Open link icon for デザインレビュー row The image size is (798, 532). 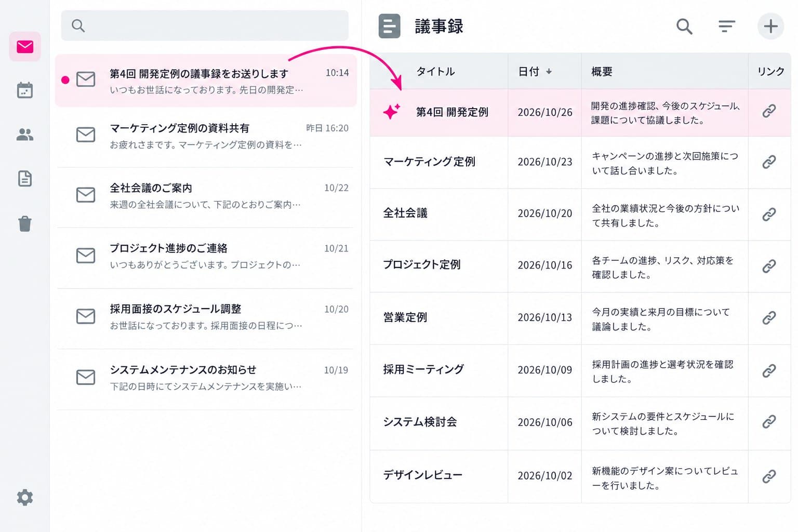(x=769, y=476)
